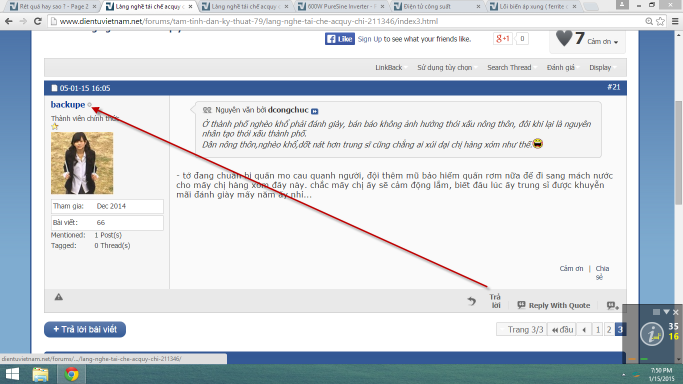This screenshot has height=384, width=683.
Task: Bookmark page with the star icon
Action: pos(660,21)
